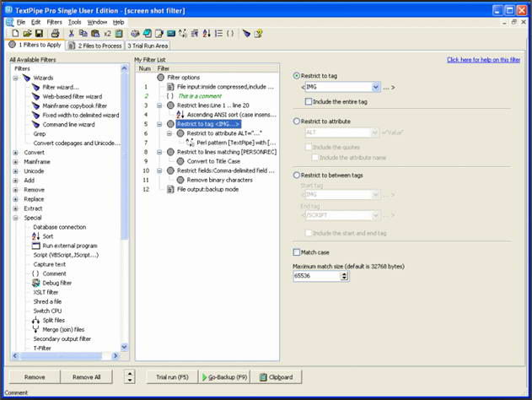Select Debug filter in the filters tree

coord(56,283)
